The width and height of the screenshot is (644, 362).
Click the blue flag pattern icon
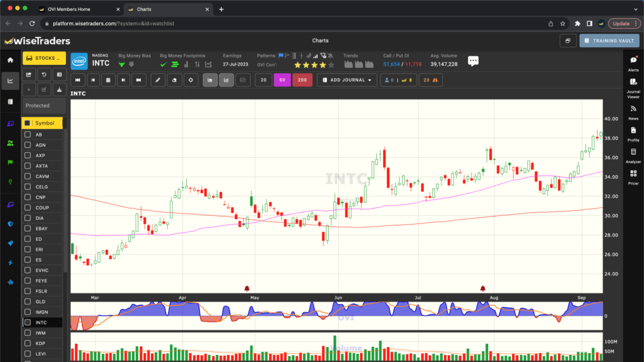point(281,55)
